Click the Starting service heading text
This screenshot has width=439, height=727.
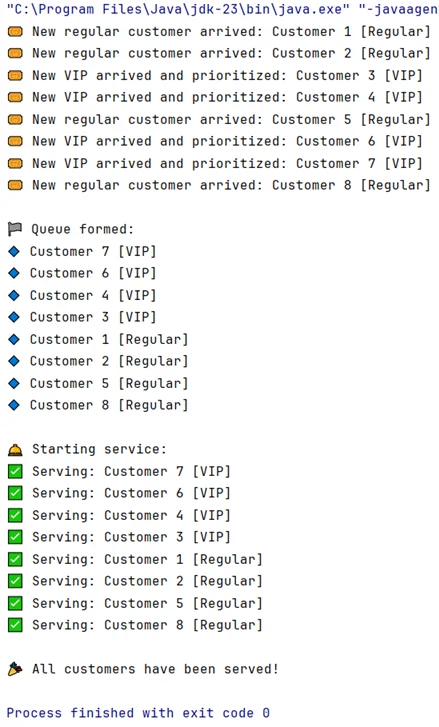pyautogui.click(x=99, y=449)
